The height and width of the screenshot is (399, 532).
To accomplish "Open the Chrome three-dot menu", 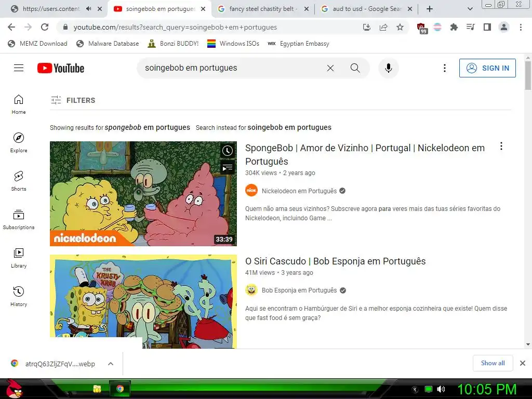I will click(521, 27).
